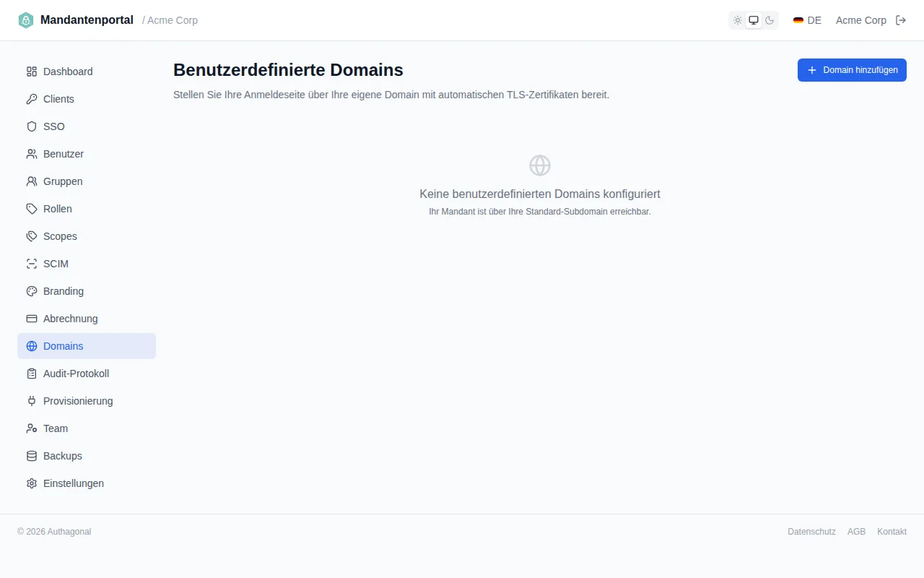The image size is (924, 578).
Task: Switch to dark theme moon icon
Action: pyautogui.click(x=770, y=20)
